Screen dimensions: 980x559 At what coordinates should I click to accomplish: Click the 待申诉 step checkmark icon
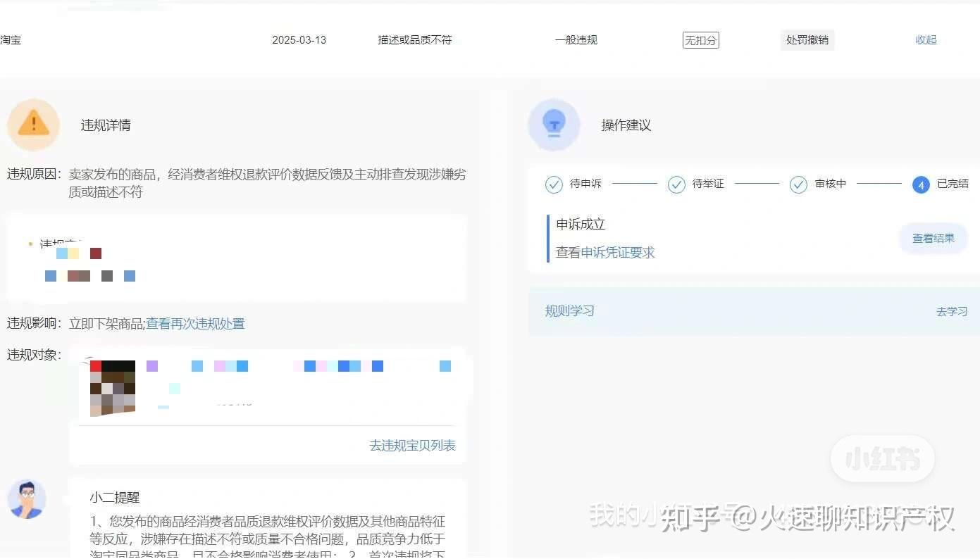coord(554,184)
